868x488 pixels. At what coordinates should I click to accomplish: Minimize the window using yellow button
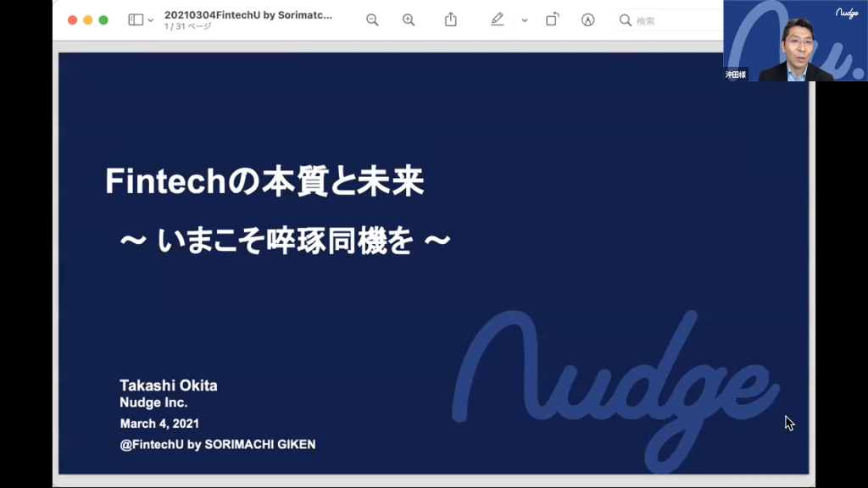coord(87,20)
